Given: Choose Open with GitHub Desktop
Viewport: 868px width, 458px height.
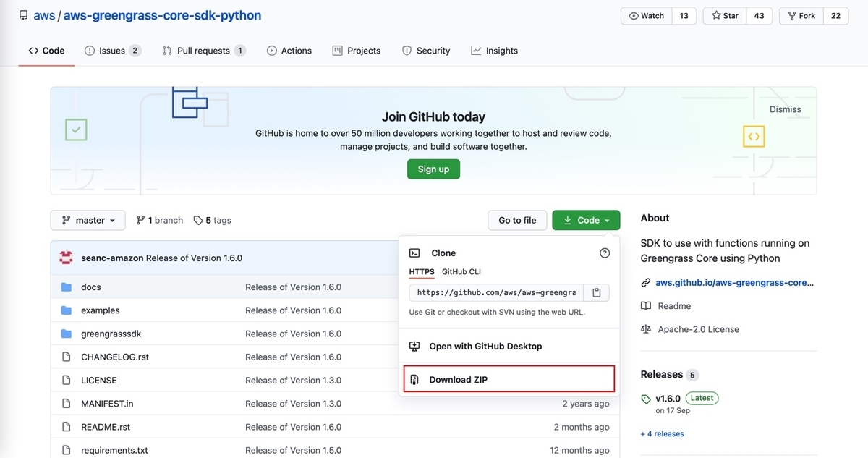Looking at the screenshot, I should point(509,347).
